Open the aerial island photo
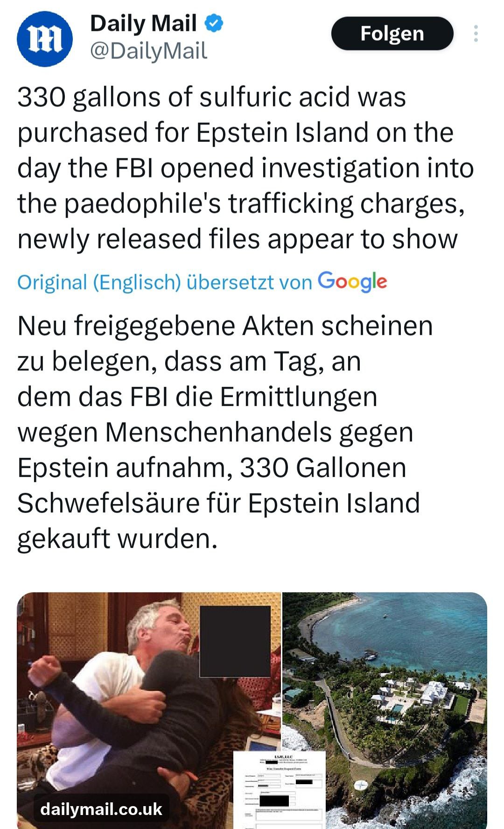The height and width of the screenshot is (829, 504). (385, 710)
